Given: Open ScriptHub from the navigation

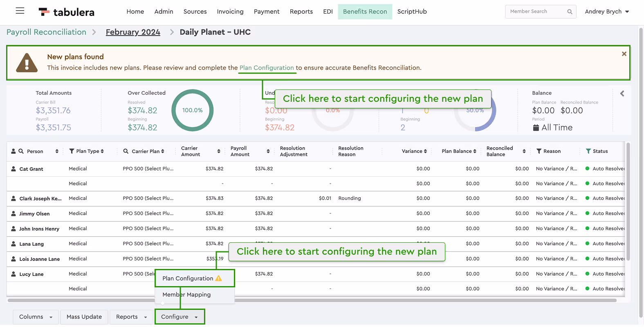Looking at the screenshot, I should (x=412, y=11).
